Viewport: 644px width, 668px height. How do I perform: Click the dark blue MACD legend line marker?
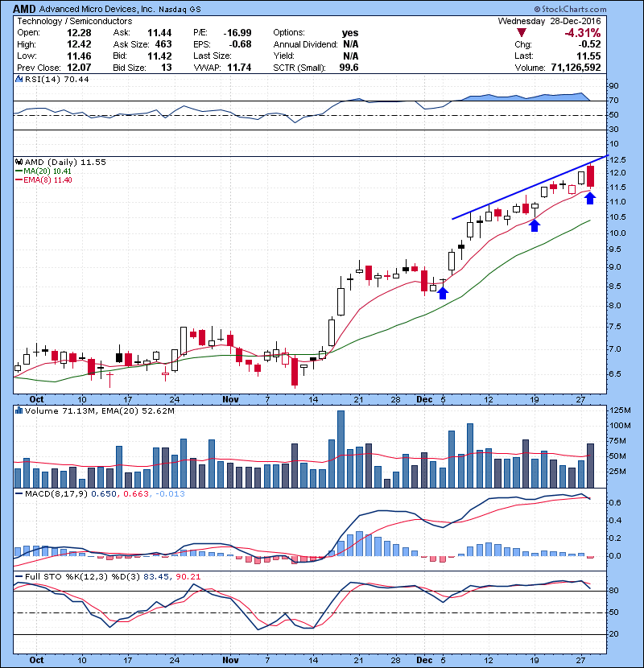pos(19,494)
